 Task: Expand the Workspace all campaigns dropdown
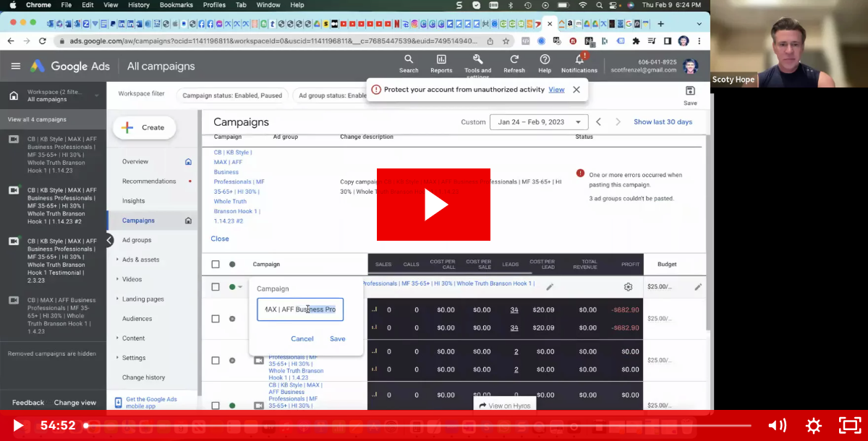click(x=96, y=95)
